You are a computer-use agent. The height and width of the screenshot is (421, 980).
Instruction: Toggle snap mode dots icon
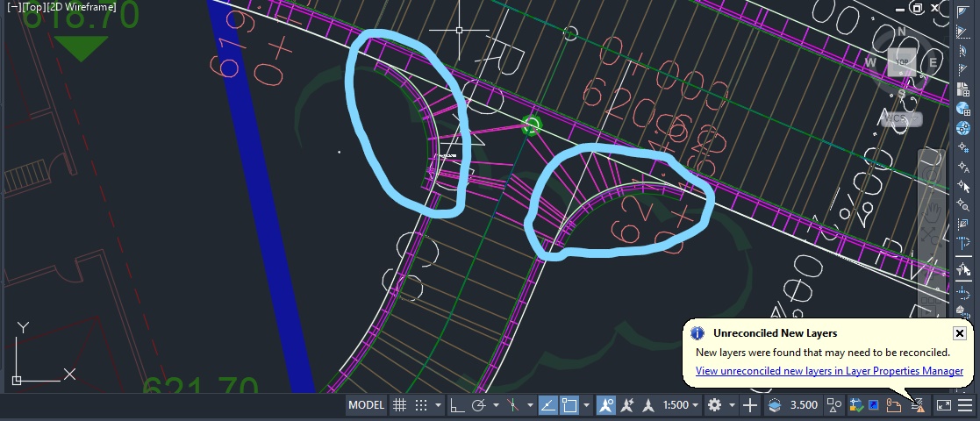pyautogui.click(x=421, y=405)
